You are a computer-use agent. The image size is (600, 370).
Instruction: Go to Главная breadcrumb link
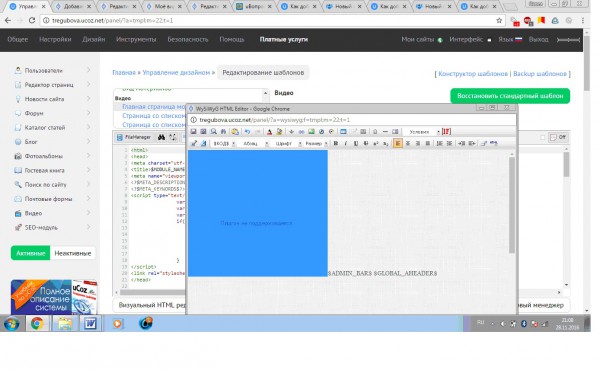(124, 72)
